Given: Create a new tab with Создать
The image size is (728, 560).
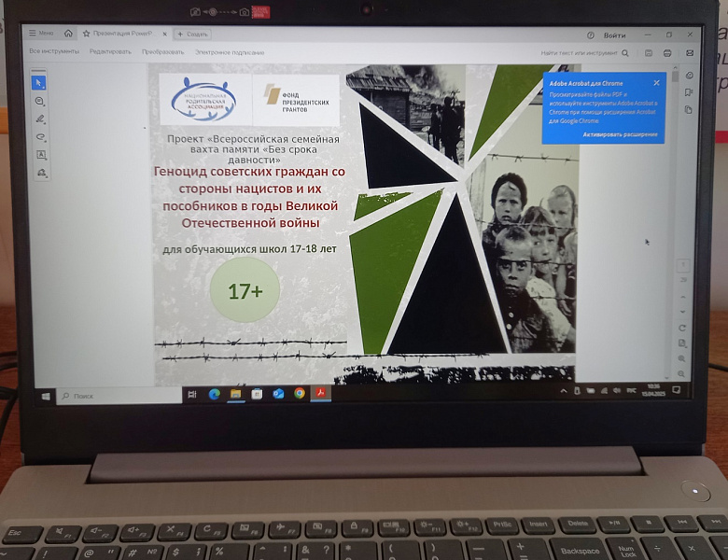Looking at the screenshot, I should [x=192, y=34].
